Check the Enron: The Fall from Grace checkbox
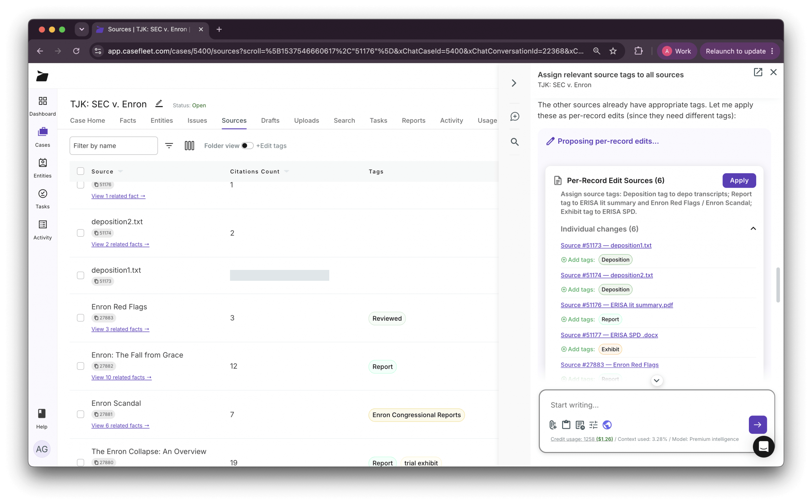This screenshot has height=504, width=812. pos(80,366)
